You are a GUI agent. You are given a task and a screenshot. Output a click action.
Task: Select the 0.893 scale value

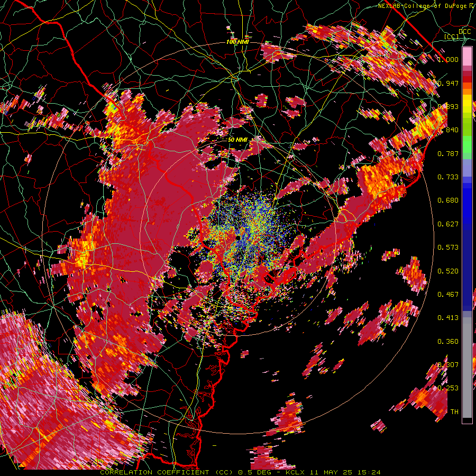click(x=448, y=106)
